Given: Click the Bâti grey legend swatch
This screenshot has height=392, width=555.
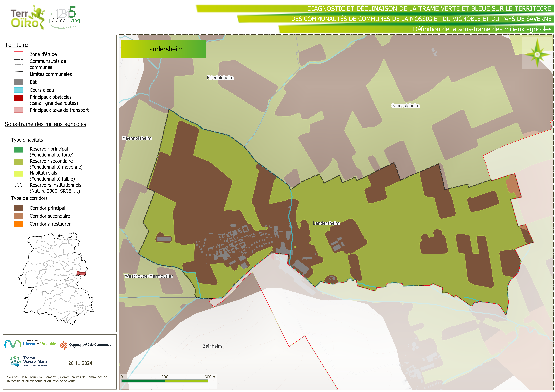Looking at the screenshot, I should pyautogui.click(x=18, y=82).
